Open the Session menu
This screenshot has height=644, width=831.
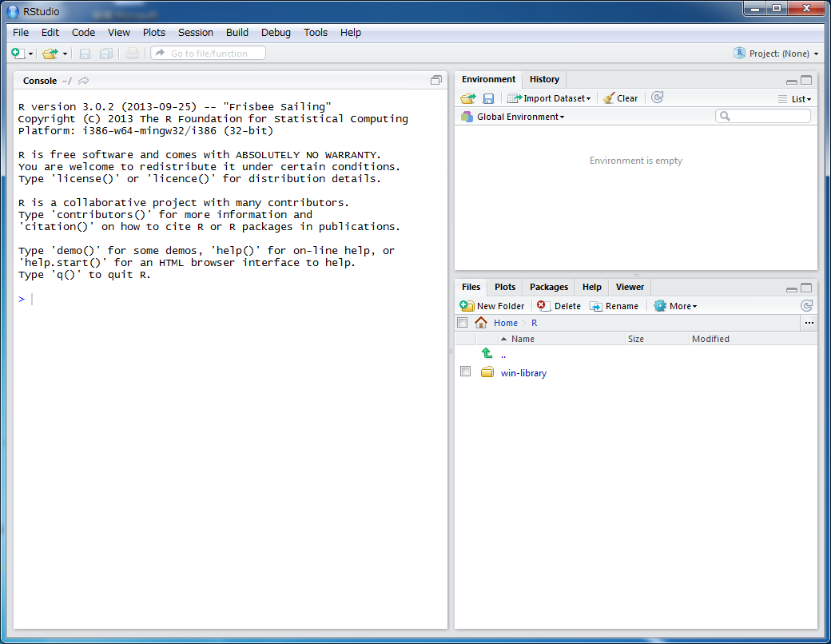pos(195,33)
